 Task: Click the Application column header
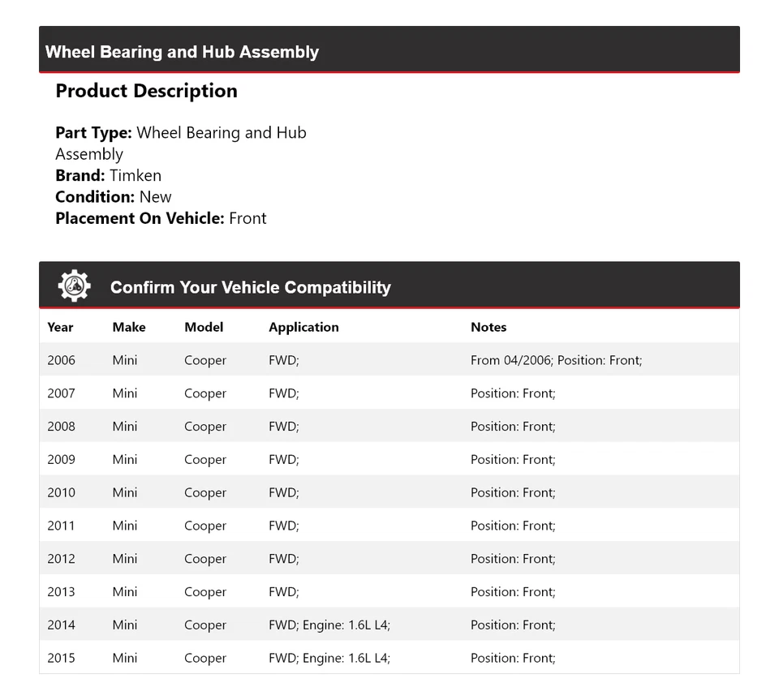[303, 327]
